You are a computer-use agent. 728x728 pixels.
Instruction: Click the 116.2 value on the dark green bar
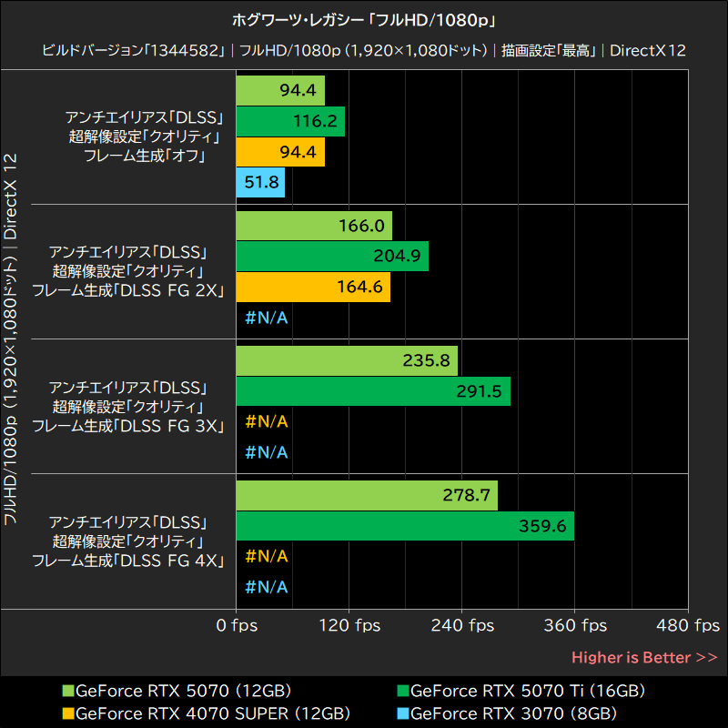pos(315,121)
